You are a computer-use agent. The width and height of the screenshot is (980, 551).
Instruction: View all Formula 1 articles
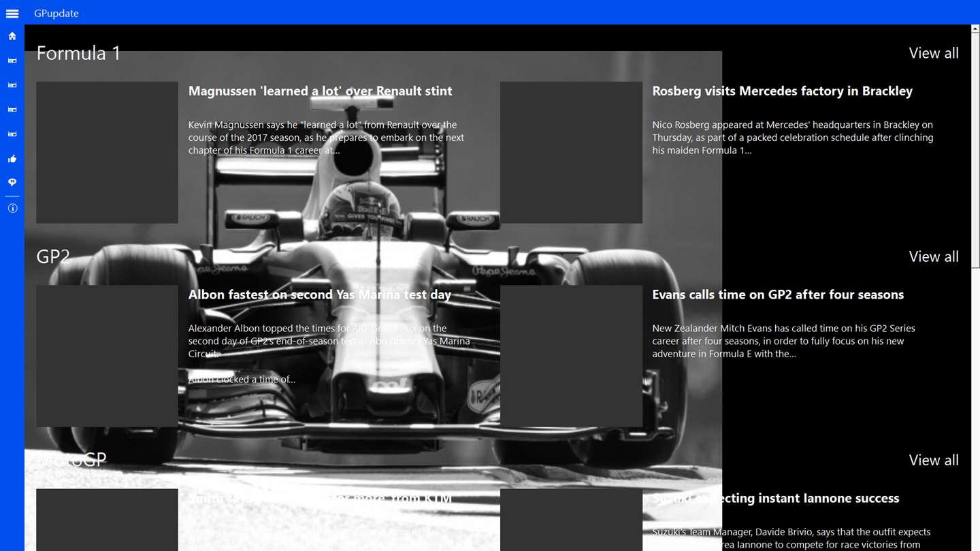tap(934, 53)
